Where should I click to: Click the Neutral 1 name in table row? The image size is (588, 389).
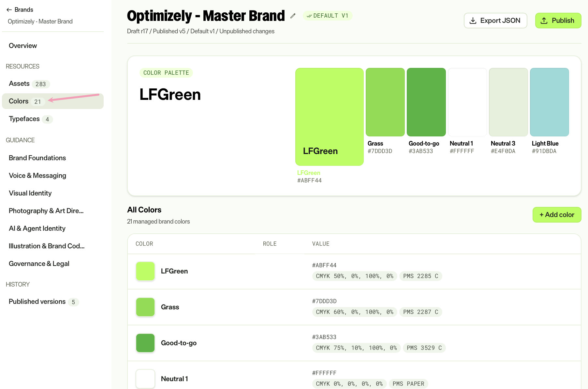pyautogui.click(x=174, y=379)
